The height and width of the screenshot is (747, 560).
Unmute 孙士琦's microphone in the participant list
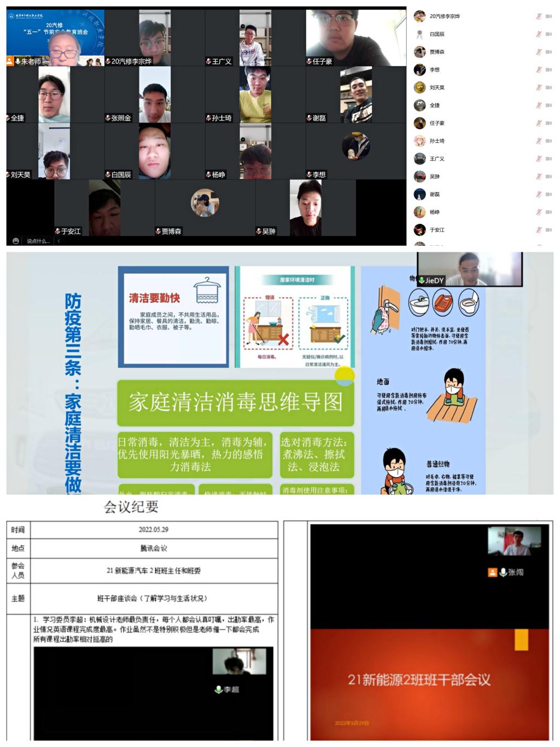(538, 141)
